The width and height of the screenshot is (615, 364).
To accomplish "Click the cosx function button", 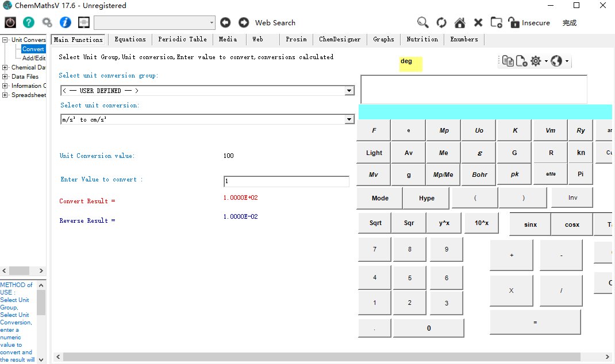I will [572, 224].
